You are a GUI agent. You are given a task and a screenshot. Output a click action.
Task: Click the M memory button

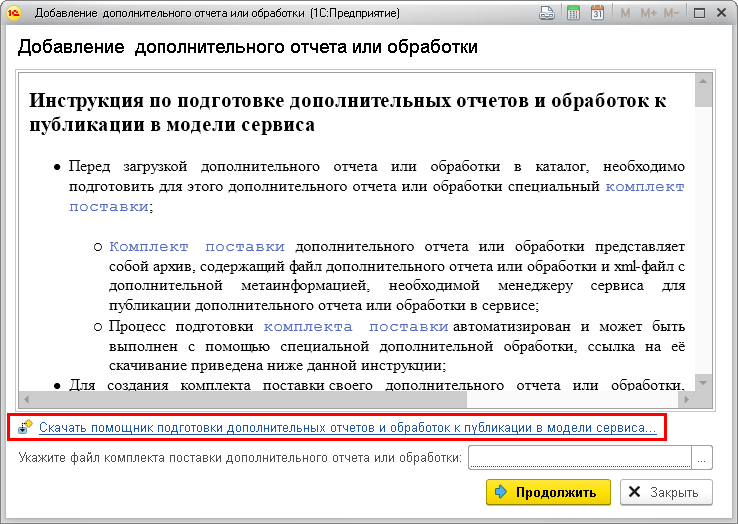[625, 14]
